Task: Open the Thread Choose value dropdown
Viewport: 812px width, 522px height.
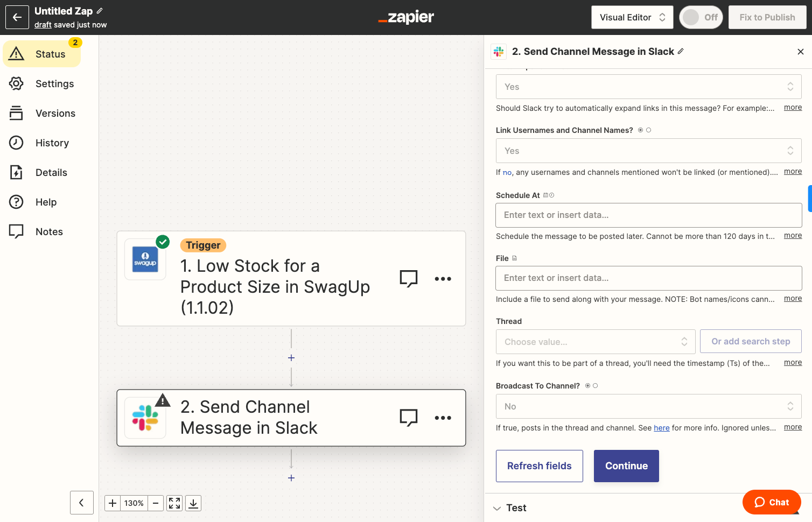Action: (596, 342)
